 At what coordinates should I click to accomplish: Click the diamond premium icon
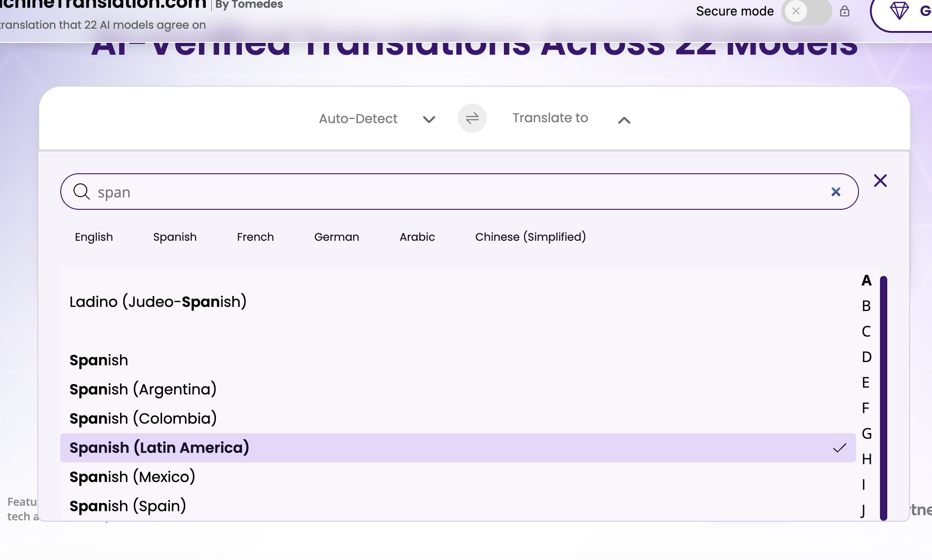[899, 11]
